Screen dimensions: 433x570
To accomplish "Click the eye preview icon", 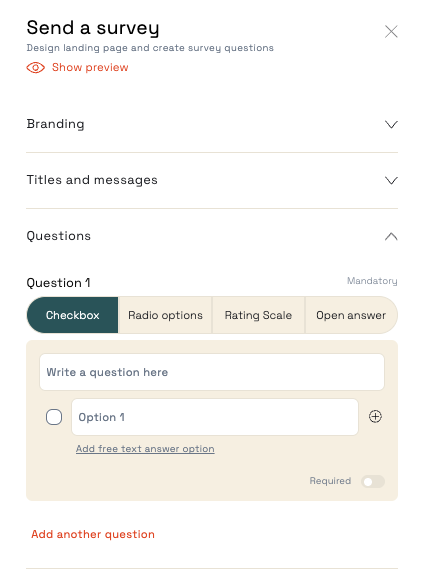I will 35,68.
